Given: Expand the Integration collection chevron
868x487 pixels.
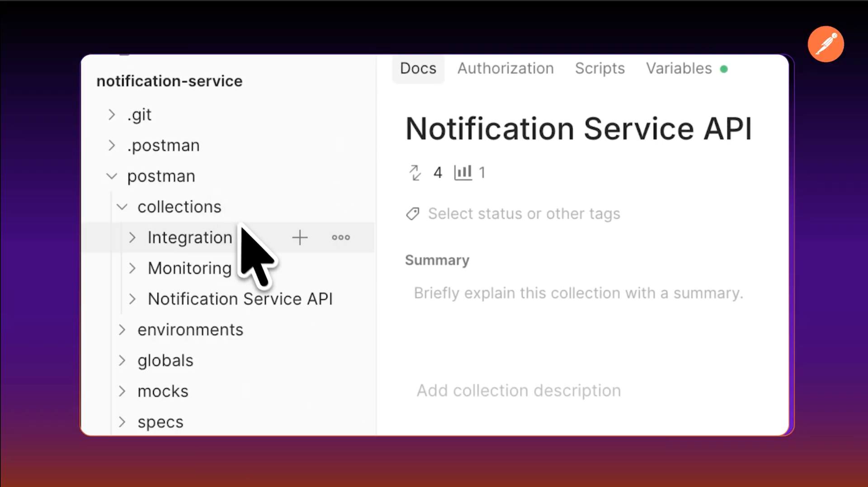Looking at the screenshot, I should 132,237.
